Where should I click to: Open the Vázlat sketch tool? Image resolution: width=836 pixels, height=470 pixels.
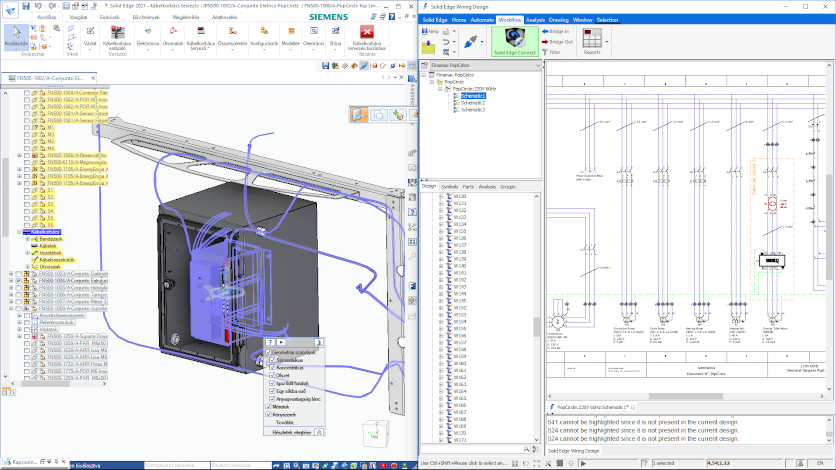tap(90, 36)
